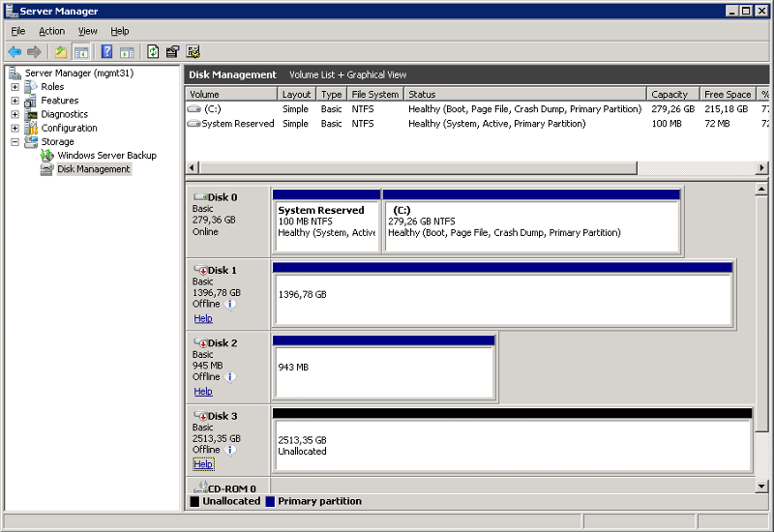774x532 pixels.
Task: Open the Help menu
Action: click(x=119, y=31)
